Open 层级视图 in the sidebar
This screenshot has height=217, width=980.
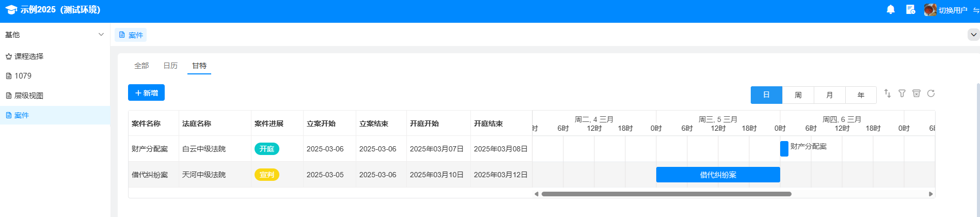pos(29,96)
